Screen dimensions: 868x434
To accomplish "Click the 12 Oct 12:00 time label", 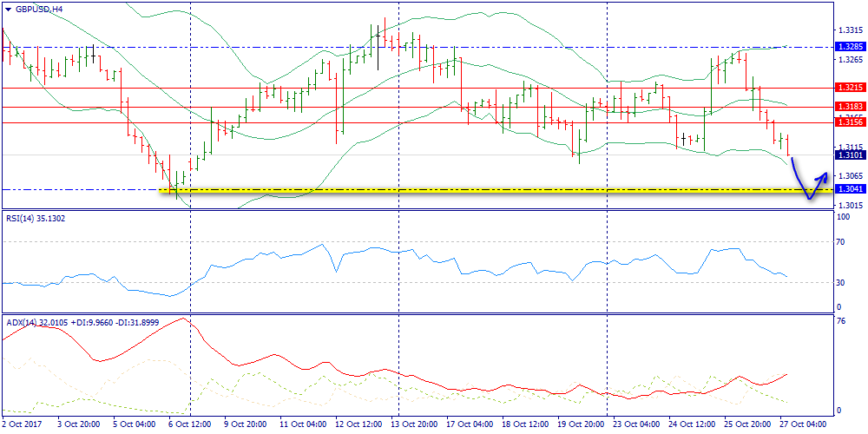I will (357, 424).
